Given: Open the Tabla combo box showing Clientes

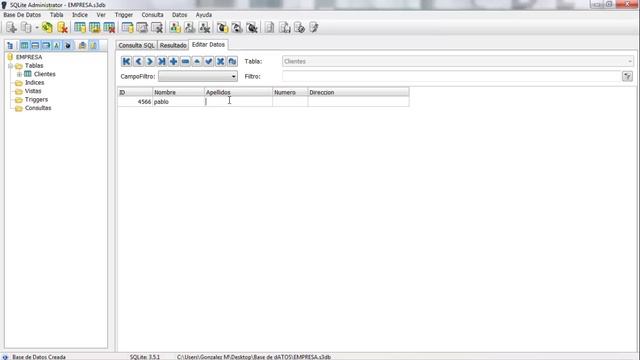Looking at the screenshot, I should tap(458, 61).
